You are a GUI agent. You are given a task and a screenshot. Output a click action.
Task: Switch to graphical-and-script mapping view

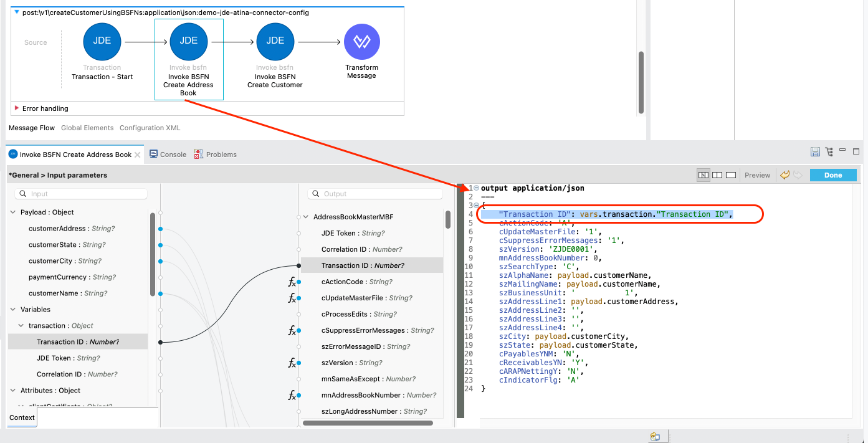[703, 175]
